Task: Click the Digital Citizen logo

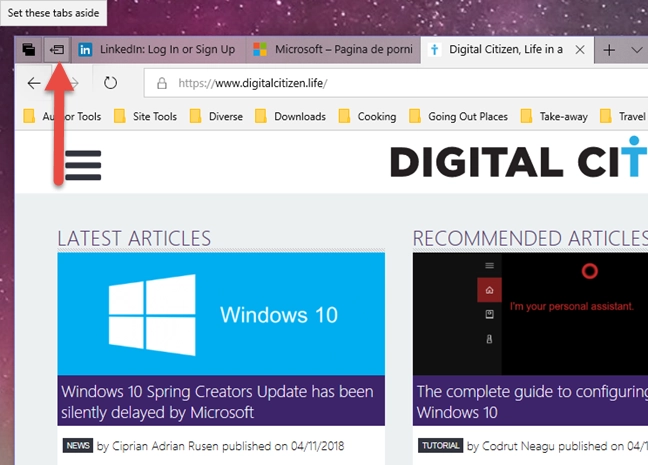Action: click(519, 159)
